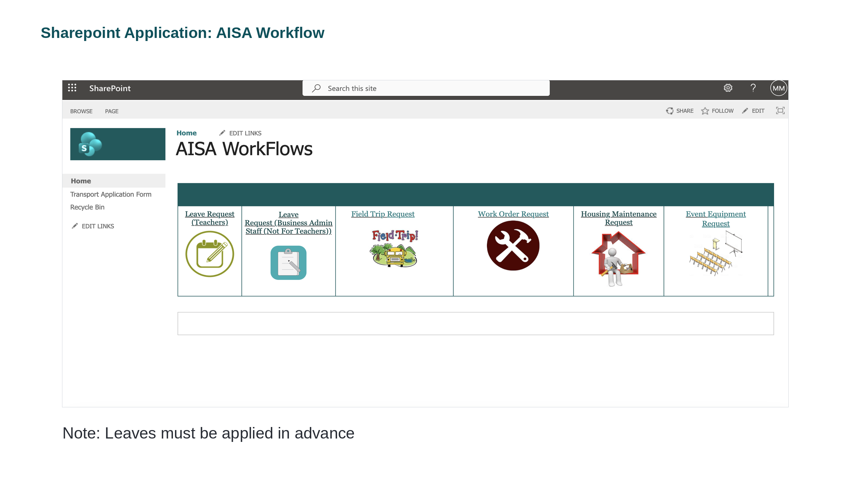This screenshot has height=488, width=868.
Task: Click the search magnifier icon
Action: point(316,88)
